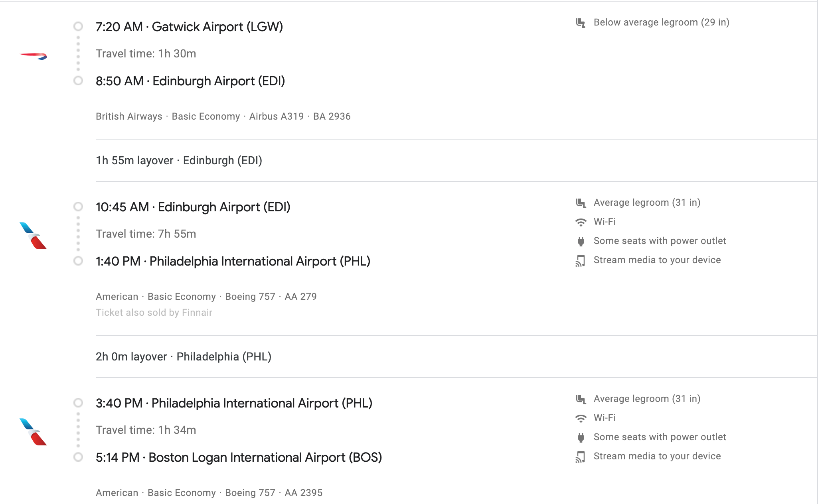This screenshot has width=818, height=504.
Task: Click the Boston Logan arrival circle marker
Action: (78, 457)
